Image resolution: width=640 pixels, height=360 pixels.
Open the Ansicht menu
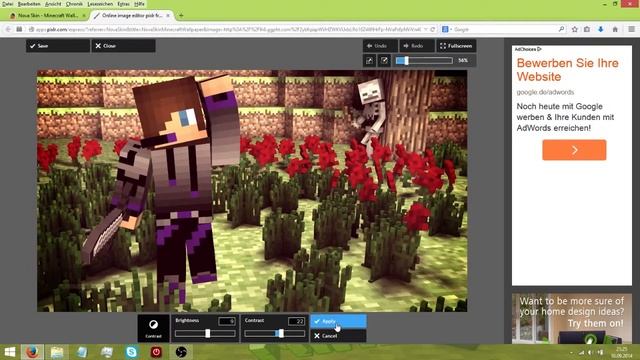pyautogui.click(x=53, y=4)
